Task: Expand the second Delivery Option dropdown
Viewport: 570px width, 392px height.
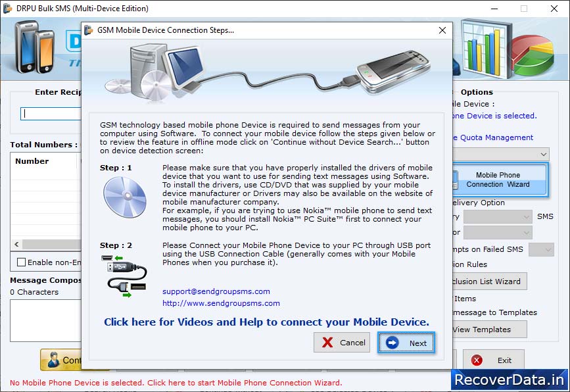Action: click(498, 232)
